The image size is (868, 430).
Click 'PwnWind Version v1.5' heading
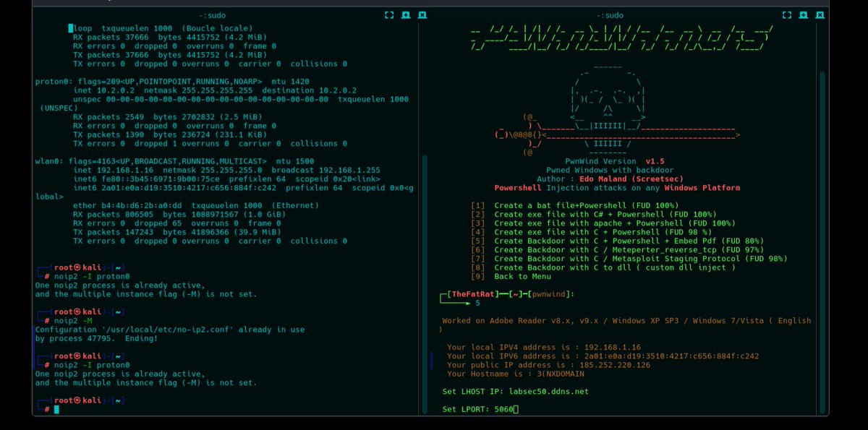[x=614, y=160]
